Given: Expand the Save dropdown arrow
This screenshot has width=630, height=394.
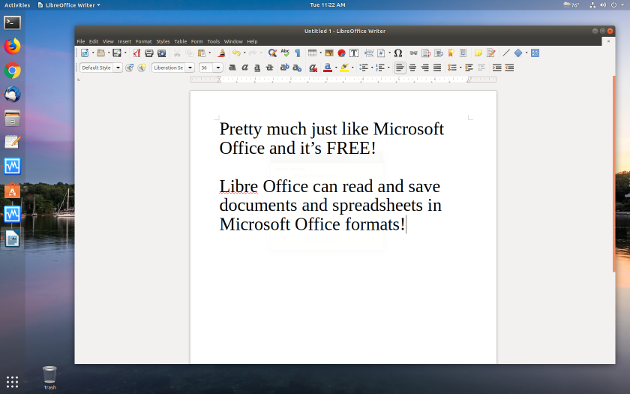Looking at the screenshot, I should click(x=125, y=53).
